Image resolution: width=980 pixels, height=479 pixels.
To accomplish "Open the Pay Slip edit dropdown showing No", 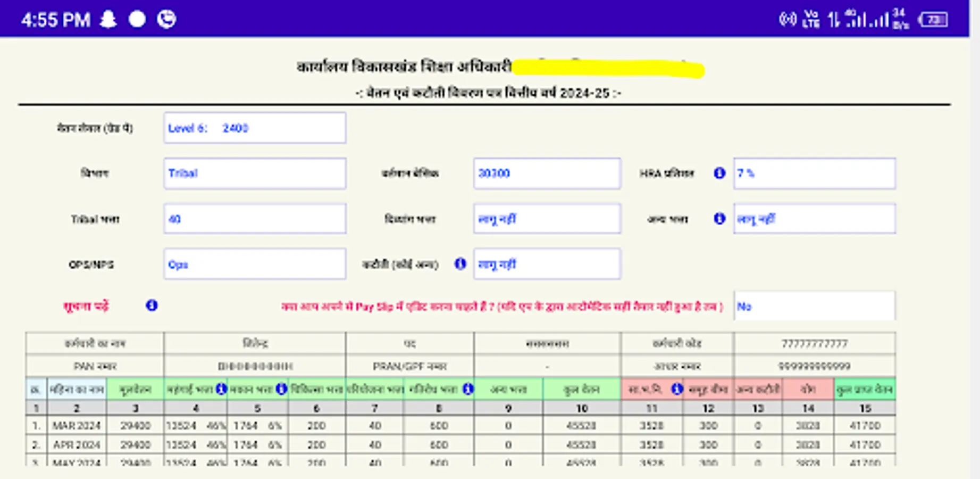I will pos(815,305).
